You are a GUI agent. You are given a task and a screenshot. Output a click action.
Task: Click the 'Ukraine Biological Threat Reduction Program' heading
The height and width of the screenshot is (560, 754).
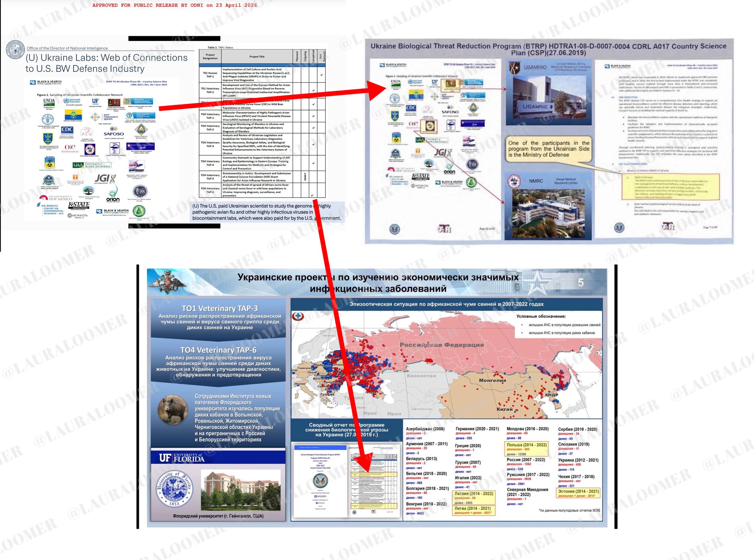[x=548, y=49]
